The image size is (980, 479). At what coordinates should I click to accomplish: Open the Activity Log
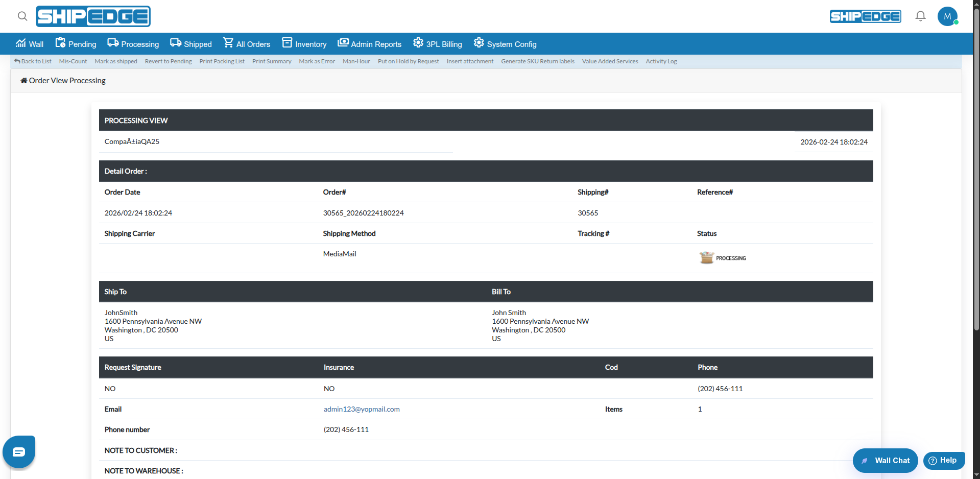pos(661,61)
